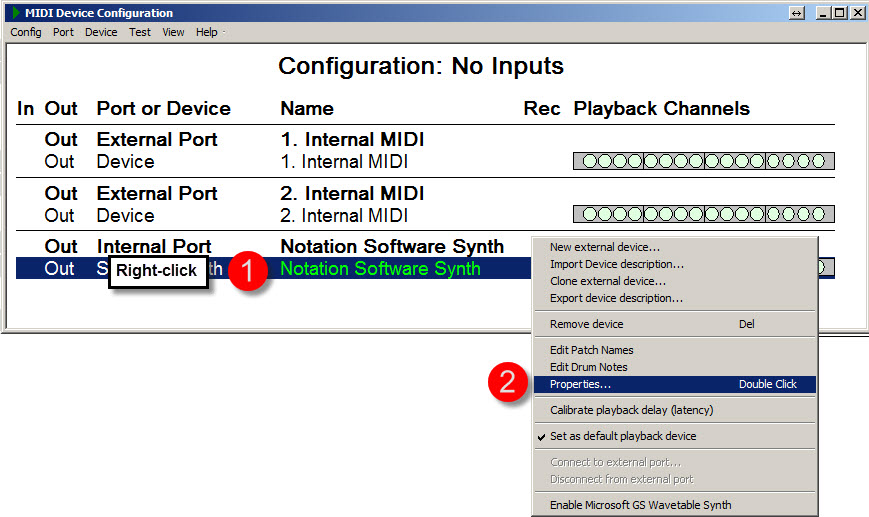Open the Help menu
The image size is (869, 517).
(206, 32)
